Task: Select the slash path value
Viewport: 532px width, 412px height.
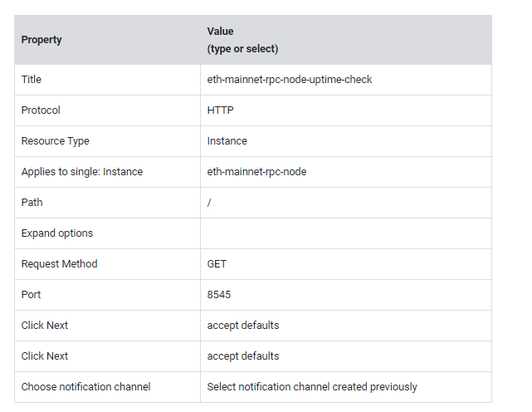Action: (x=209, y=203)
